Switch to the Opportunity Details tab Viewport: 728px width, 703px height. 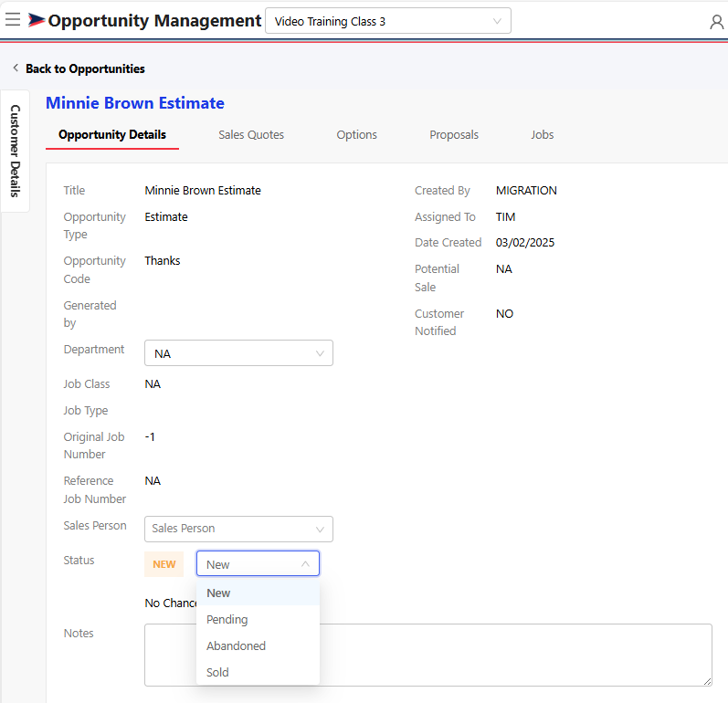tap(111, 134)
